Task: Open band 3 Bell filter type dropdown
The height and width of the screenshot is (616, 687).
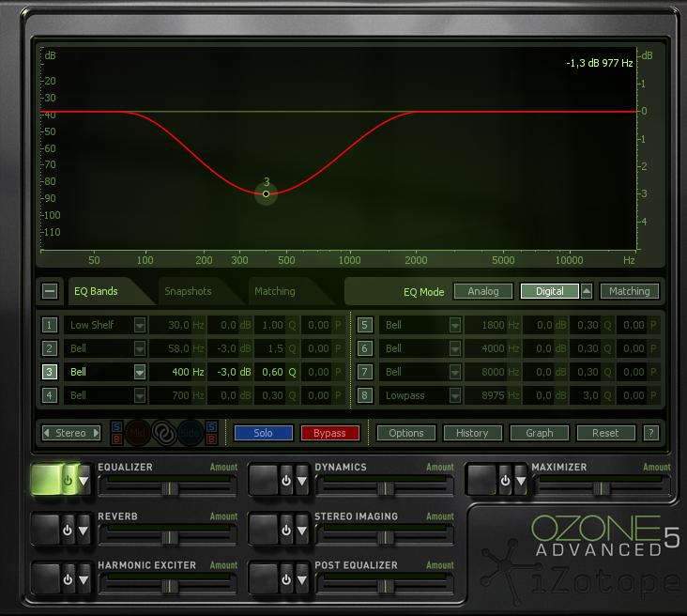Action: click(x=140, y=372)
